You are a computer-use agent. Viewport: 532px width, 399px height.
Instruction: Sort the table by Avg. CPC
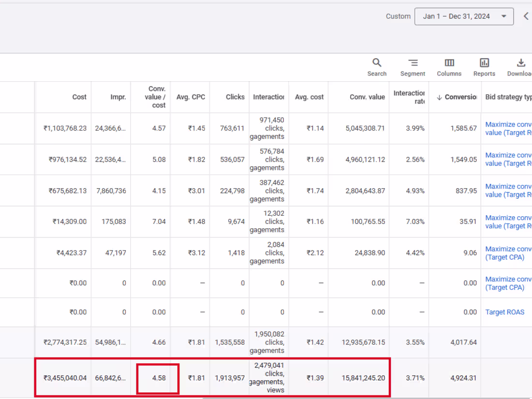(x=190, y=97)
